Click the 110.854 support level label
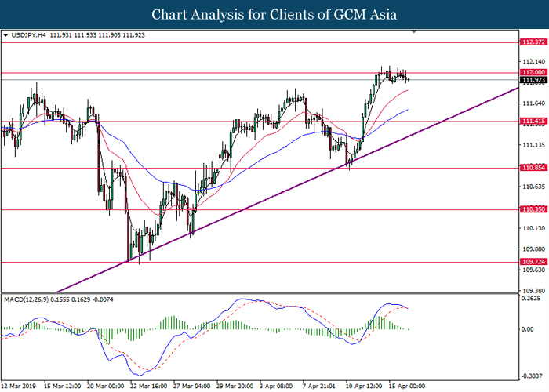 tap(533, 169)
